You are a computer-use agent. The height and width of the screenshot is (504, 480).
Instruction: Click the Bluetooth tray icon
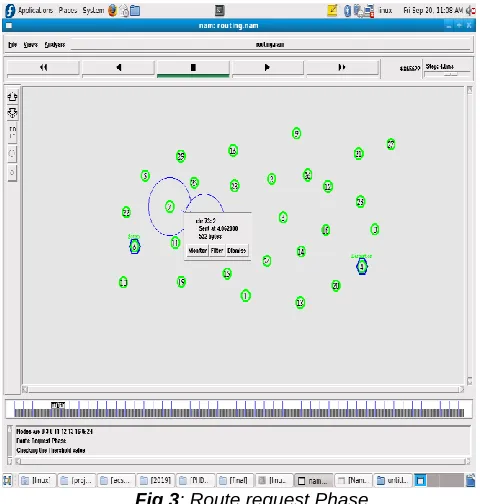(347, 11)
